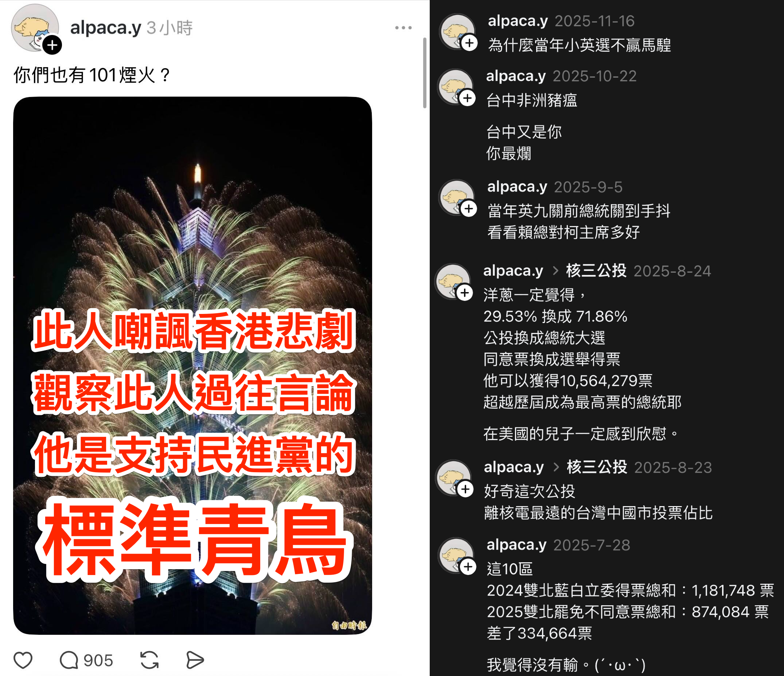Viewport: 784px width, 676px height.
Task: Open 核三公投 topic on the 2025-8-24 post
Action: pos(596,271)
